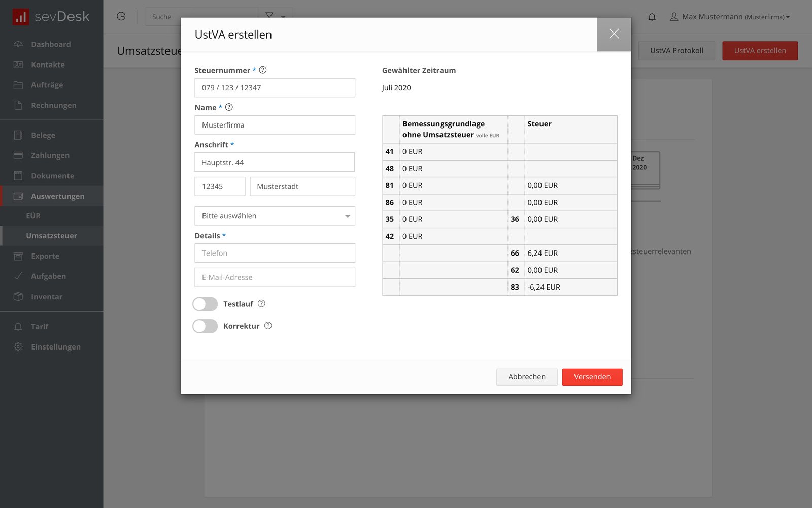Viewport: 812px width, 508px height.
Task: Click the Zahlungen card icon
Action: (18, 155)
